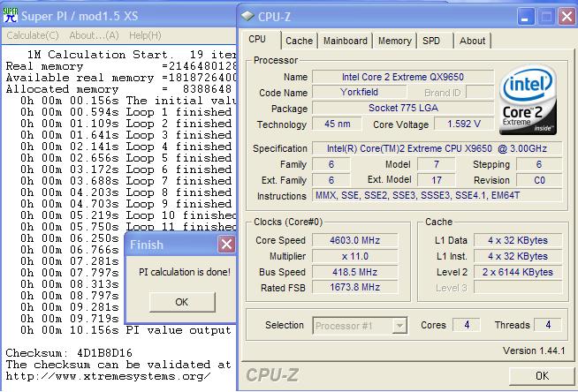Click the Package value Socket 775 LGA

[x=403, y=108]
